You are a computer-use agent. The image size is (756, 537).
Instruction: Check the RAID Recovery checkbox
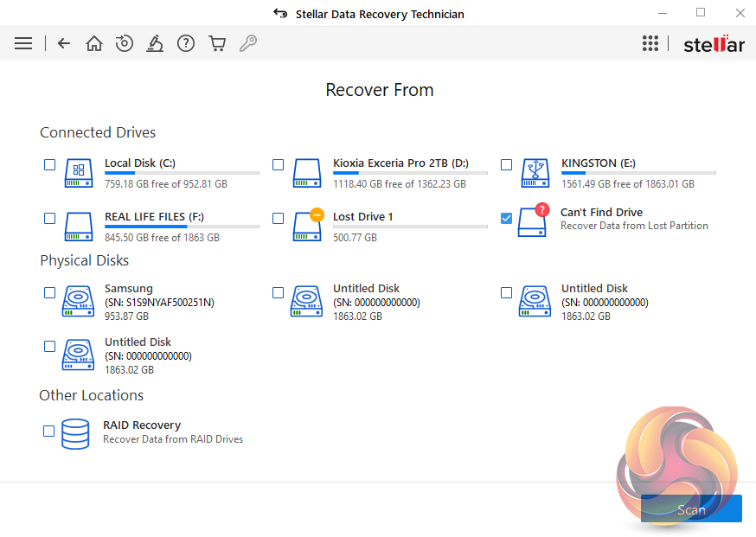click(48, 431)
